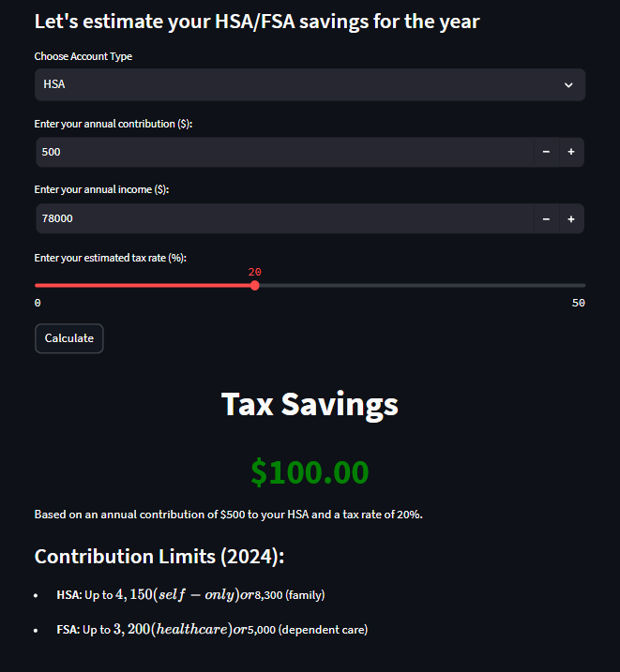Decrease annual income with minus icon

click(x=546, y=219)
